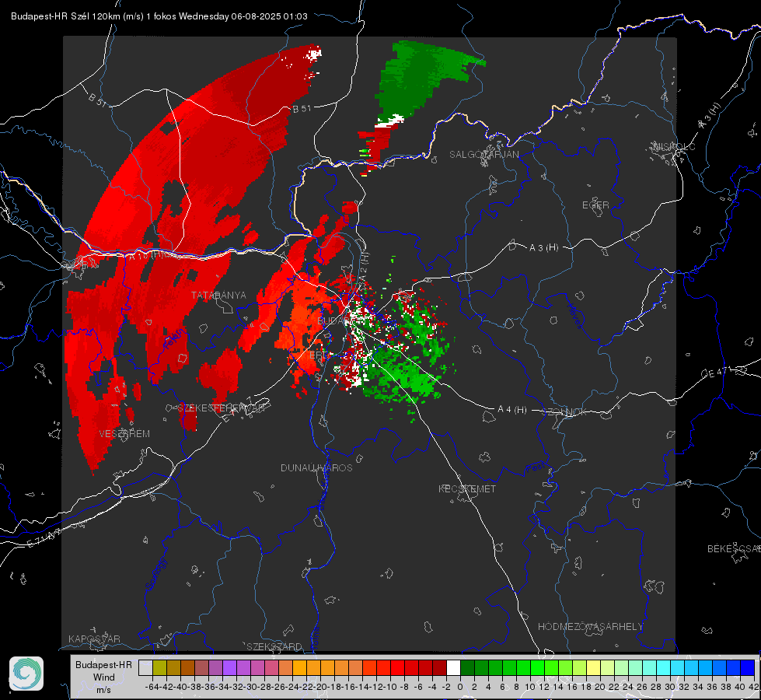The image size is (761, 700).
Task: Click the SALGÓTARJÁN city label
Action: tap(483, 155)
